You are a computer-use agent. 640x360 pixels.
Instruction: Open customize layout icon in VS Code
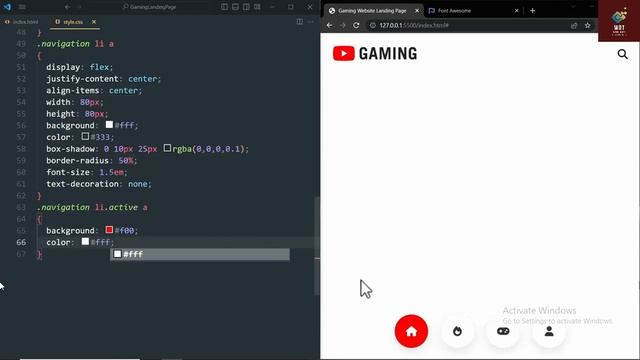point(257,7)
